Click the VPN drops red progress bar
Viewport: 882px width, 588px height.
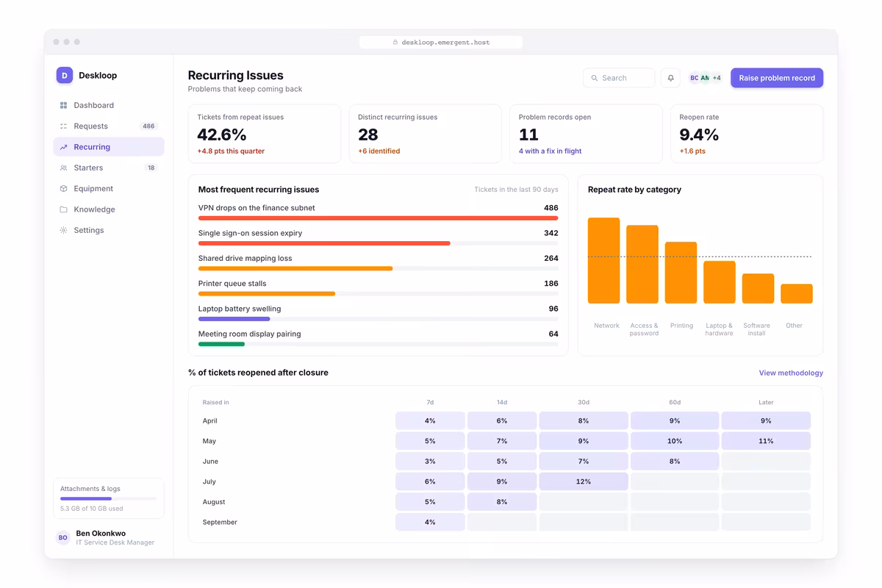point(378,218)
